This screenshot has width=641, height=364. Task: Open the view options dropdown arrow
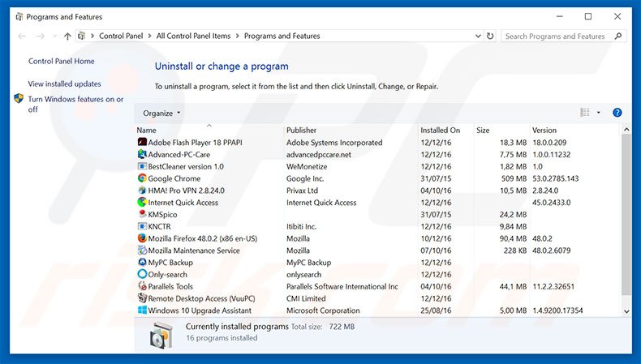point(599,113)
